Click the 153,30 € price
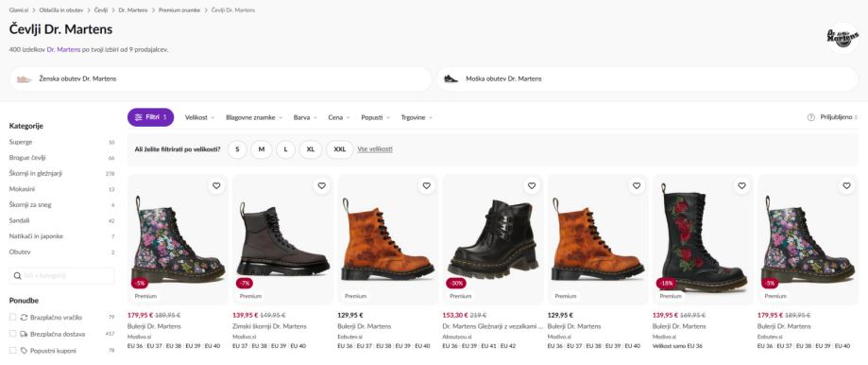 click(x=454, y=315)
